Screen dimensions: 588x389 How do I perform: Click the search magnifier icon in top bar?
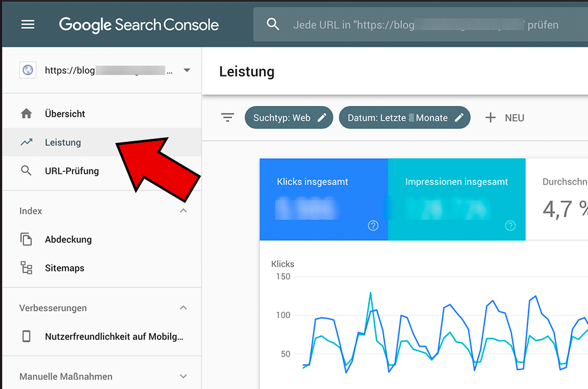(x=272, y=25)
